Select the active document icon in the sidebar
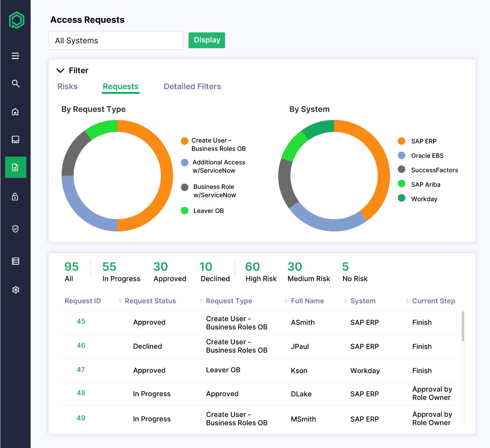Viewport: 490px width, 448px height. click(15, 167)
